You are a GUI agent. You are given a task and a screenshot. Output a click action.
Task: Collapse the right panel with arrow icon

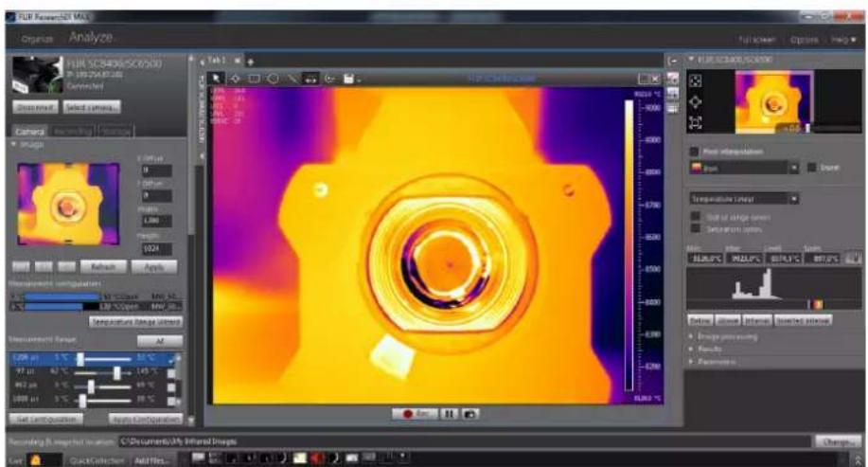(x=672, y=61)
